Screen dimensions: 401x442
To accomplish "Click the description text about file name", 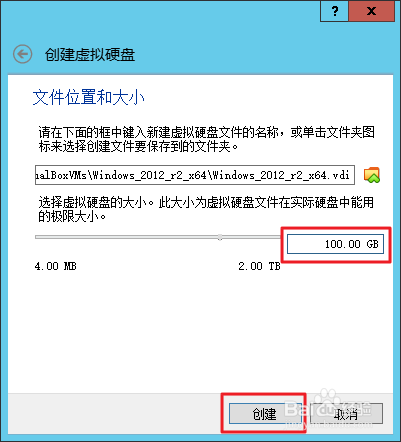I will (207, 139).
